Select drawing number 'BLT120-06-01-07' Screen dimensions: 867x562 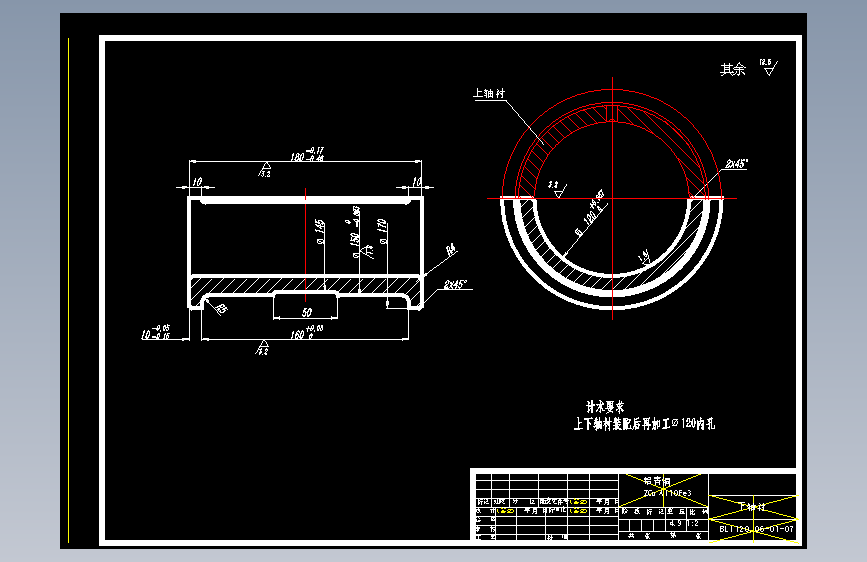(x=756, y=529)
